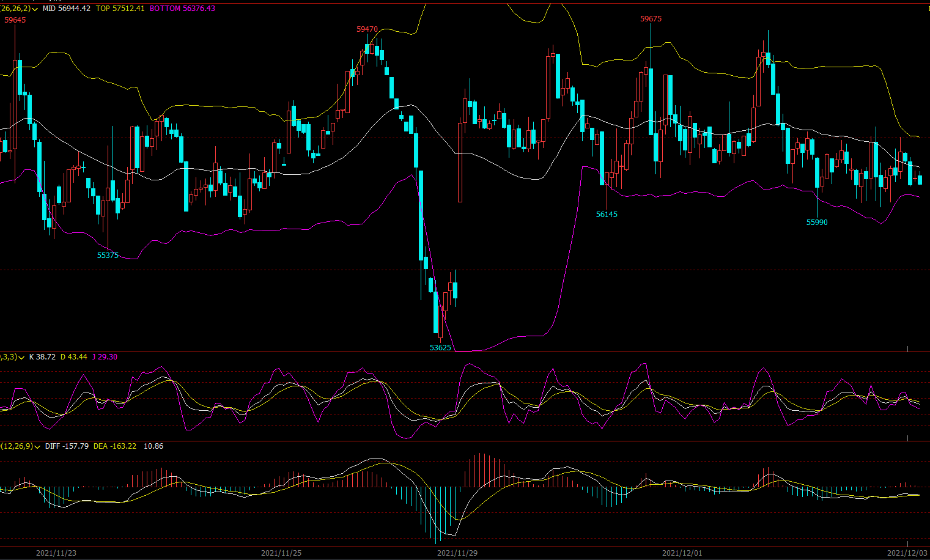Select the 2021/12/03 date on time axis
930x560 pixels.
907,553
